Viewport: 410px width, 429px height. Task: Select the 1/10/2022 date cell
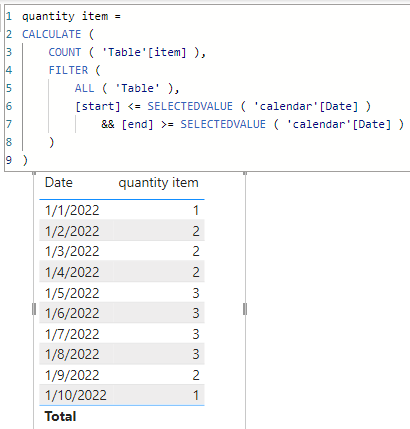[76, 395]
